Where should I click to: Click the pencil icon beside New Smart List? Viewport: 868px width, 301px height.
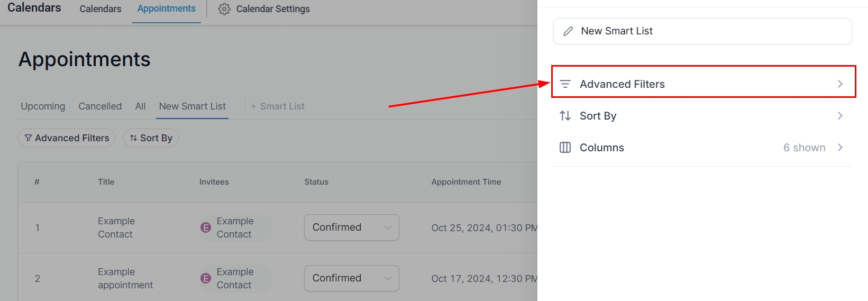pos(568,31)
